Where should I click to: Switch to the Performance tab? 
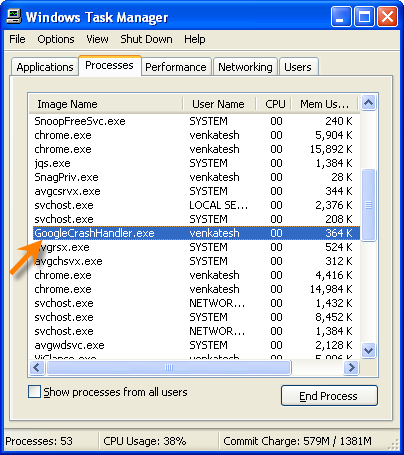pyautogui.click(x=176, y=67)
